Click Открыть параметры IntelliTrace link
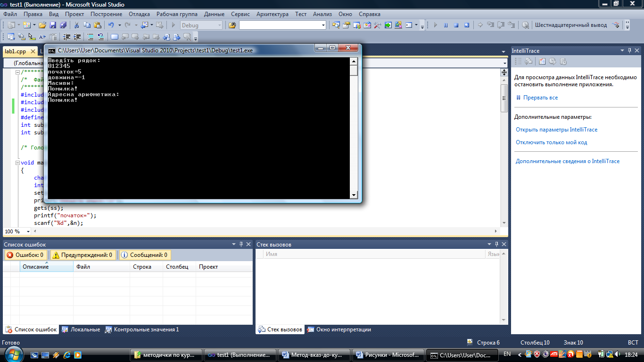The image size is (644, 362). click(557, 130)
